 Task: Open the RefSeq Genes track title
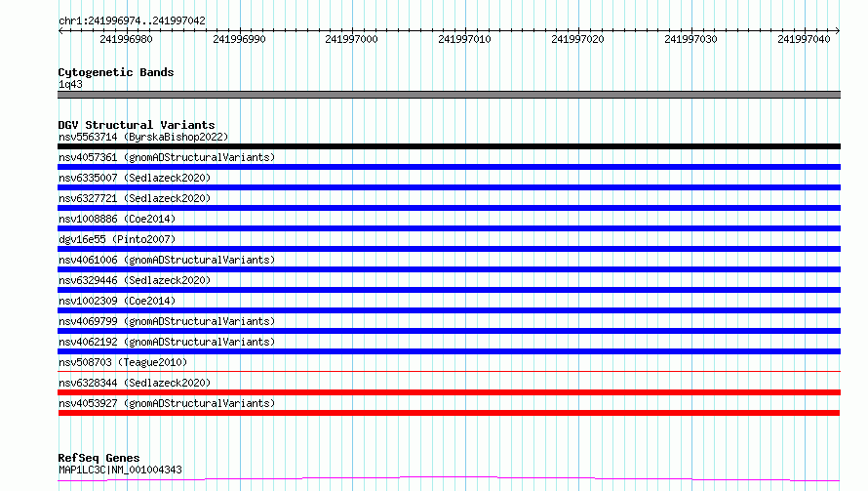[99, 458]
